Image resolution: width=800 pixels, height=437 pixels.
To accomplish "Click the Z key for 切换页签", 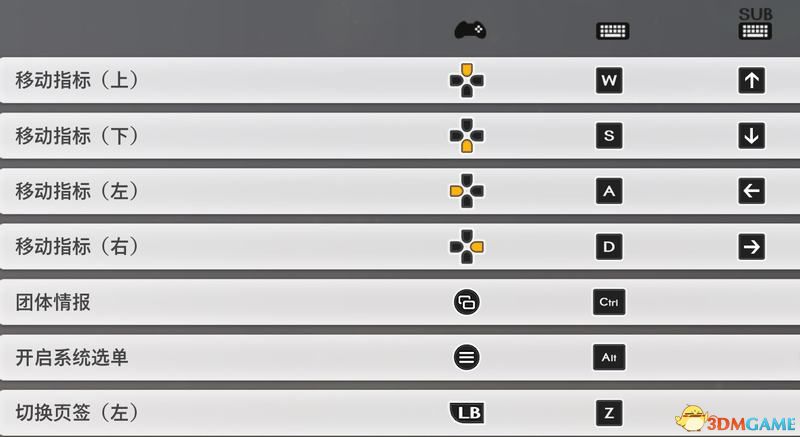I will (609, 413).
